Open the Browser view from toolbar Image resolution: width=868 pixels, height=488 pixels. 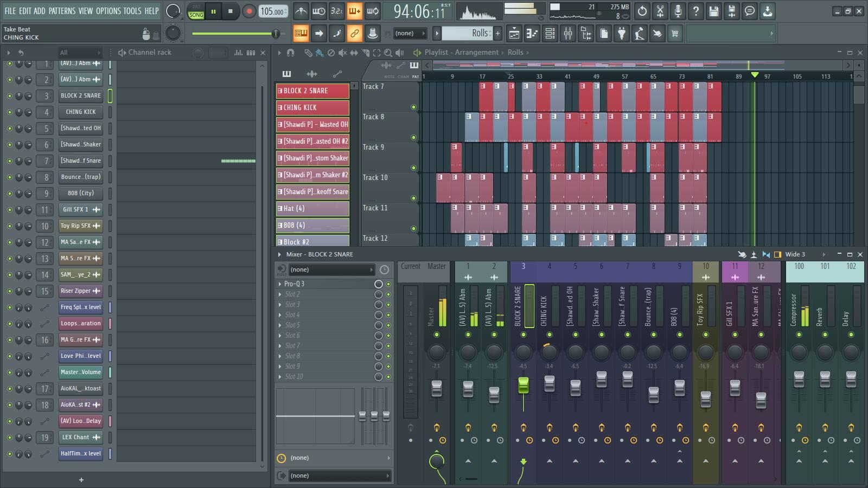tap(585, 34)
